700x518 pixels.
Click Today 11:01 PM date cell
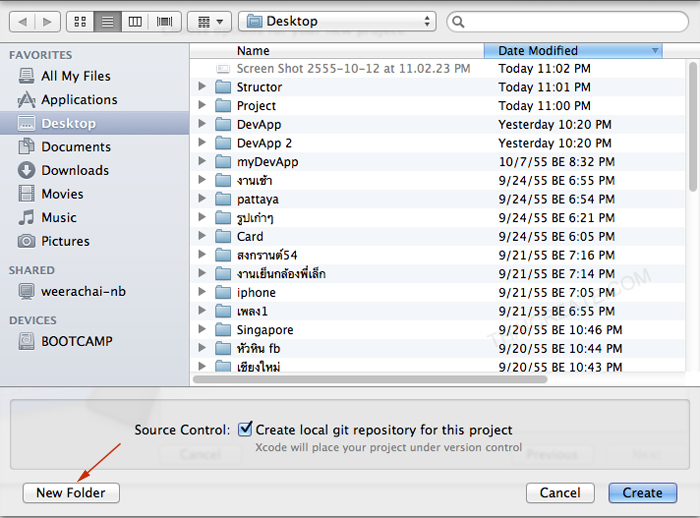click(x=544, y=87)
